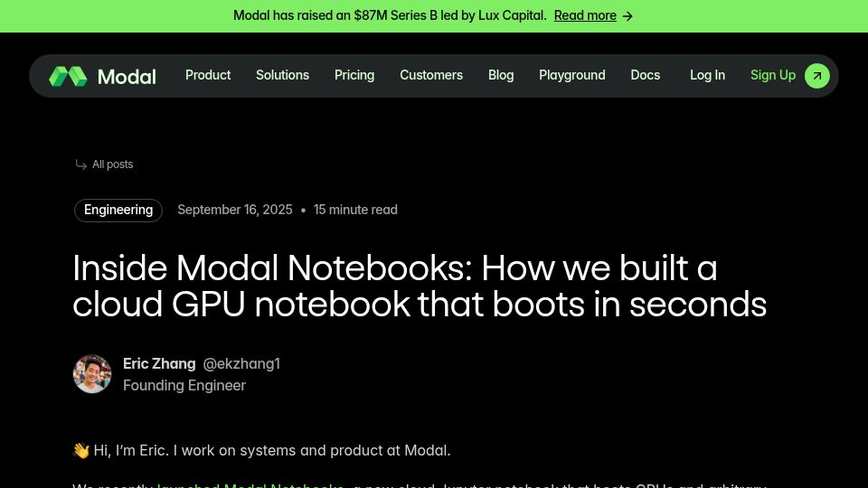Open the Customers page
This screenshot has height=488, width=868.
coord(431,75)
